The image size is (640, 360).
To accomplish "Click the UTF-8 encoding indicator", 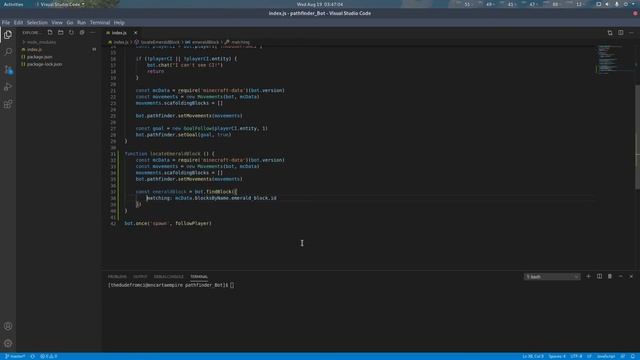I will point(576,356).
